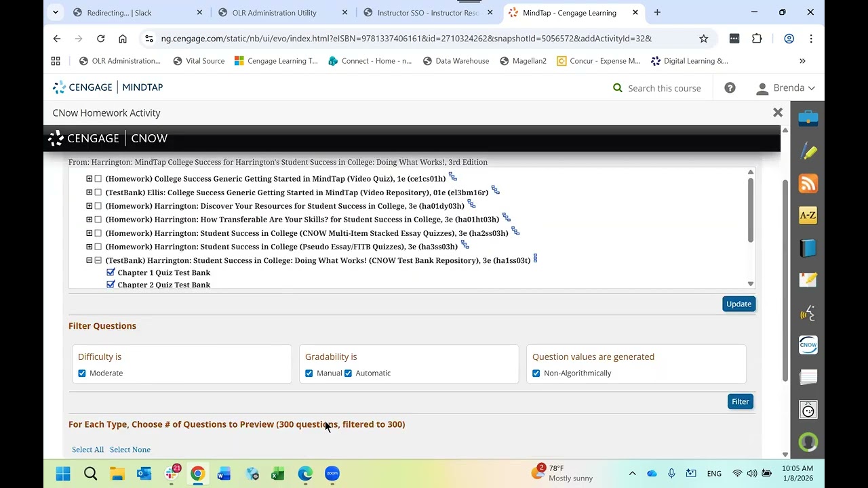Image resolution: width=868 pixels, height=488 pixels.
Task: Open the A-Z glossary app
Action: [808, 216]
